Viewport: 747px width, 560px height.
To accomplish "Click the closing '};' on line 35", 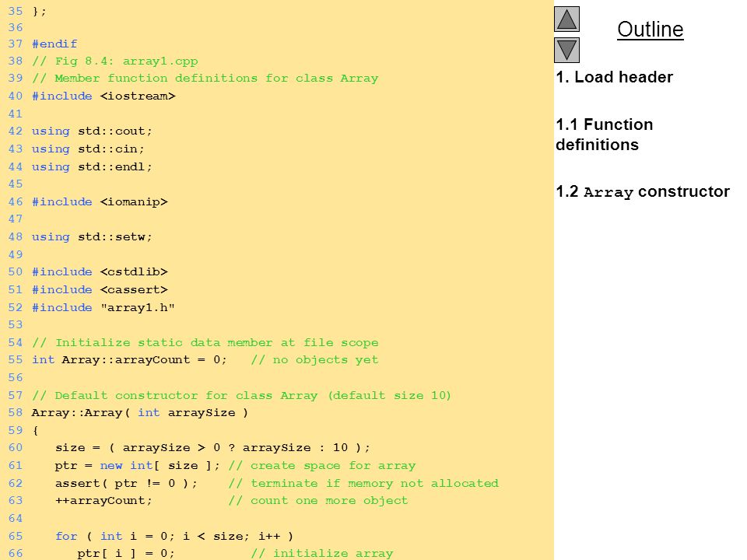I will tap(39, 12).
